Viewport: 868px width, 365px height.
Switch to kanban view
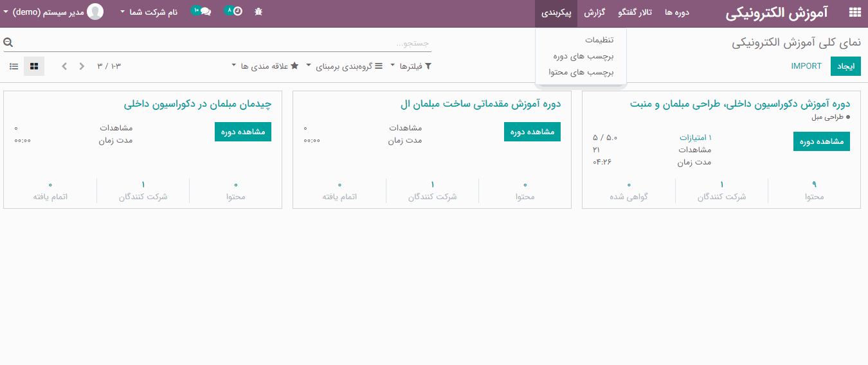coord(34,66)
